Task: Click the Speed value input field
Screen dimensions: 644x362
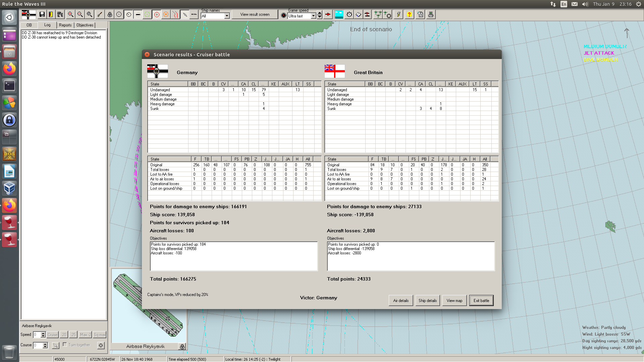Action: pos(37,335)
